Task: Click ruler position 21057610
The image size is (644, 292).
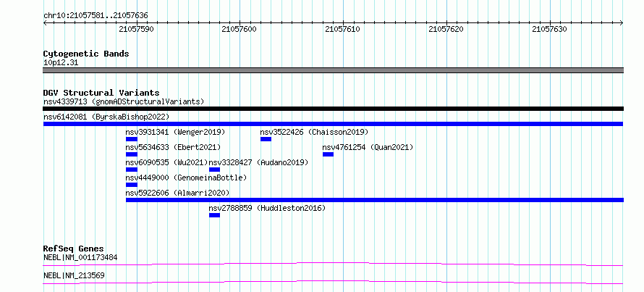Action: (x=342, y=29)
